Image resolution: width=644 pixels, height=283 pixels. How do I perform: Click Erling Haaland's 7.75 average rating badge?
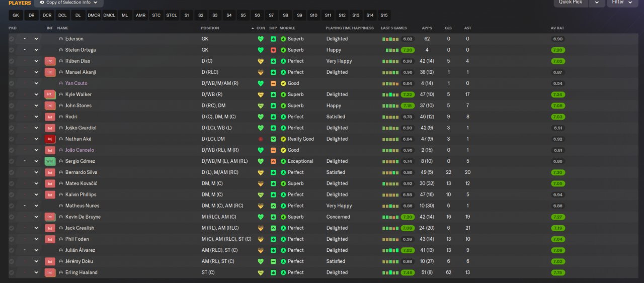click(557, 272)
